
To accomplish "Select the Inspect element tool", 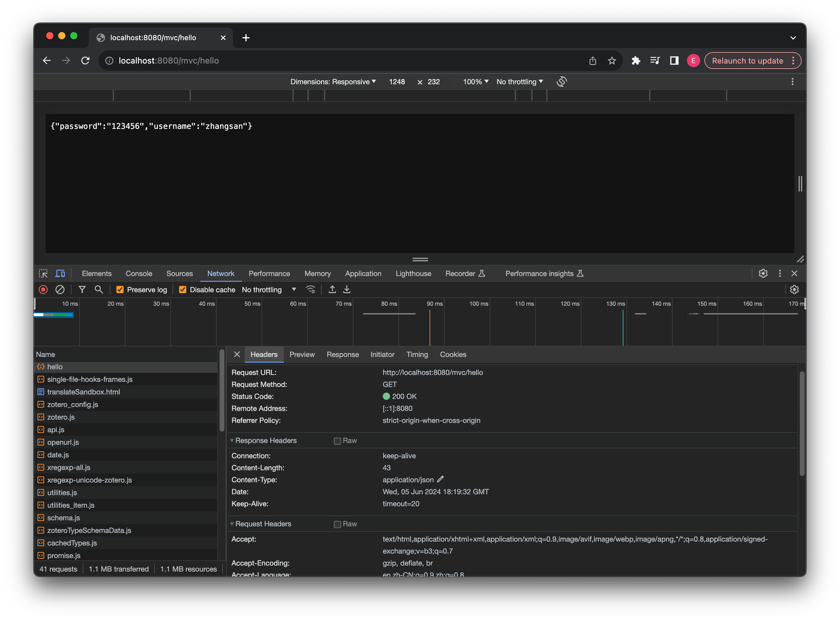I will pos(43,273).
